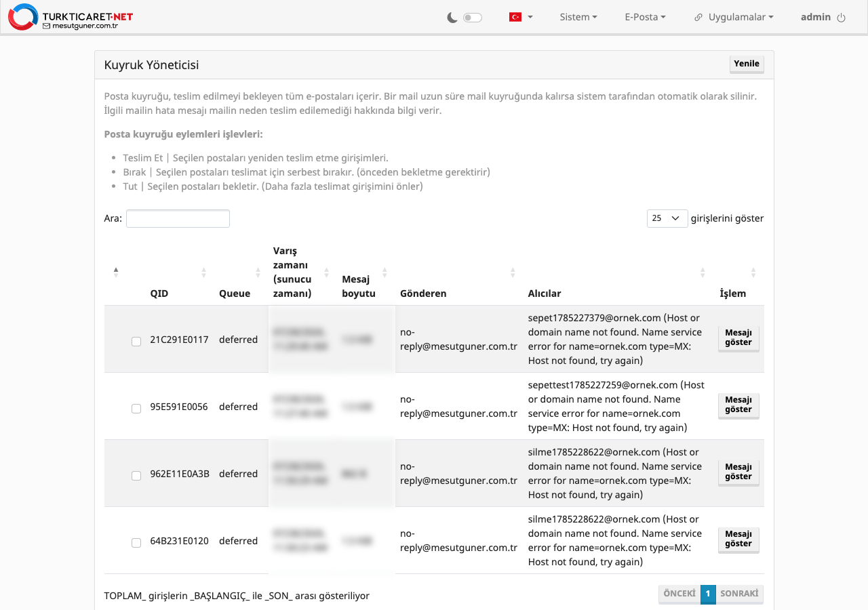Click QID text 64B231E0120
The height and width of the screenshot is (610, 868).
[x=180, y=541]
